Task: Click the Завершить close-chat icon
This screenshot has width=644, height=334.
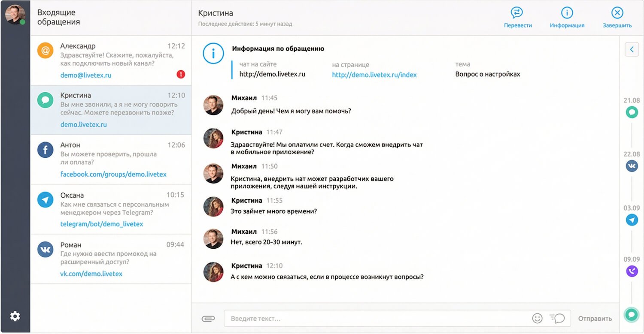Action: coord(617,12)
